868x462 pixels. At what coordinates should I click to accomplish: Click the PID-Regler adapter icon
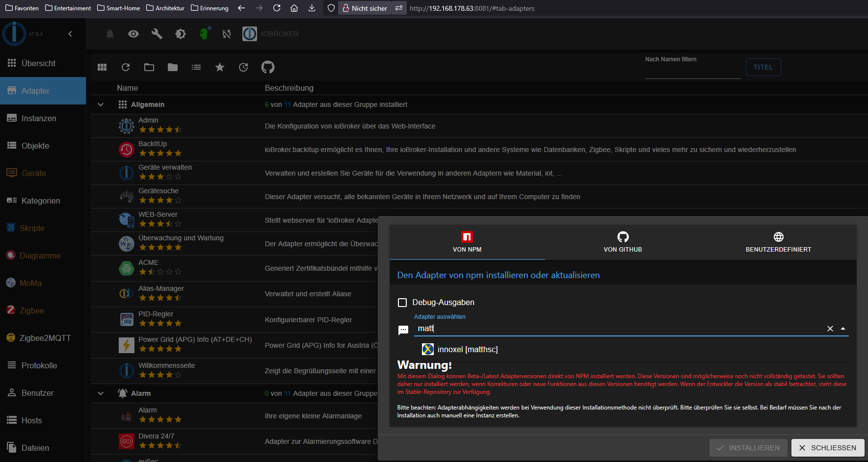pyautogui.click(x=127, y=320)
